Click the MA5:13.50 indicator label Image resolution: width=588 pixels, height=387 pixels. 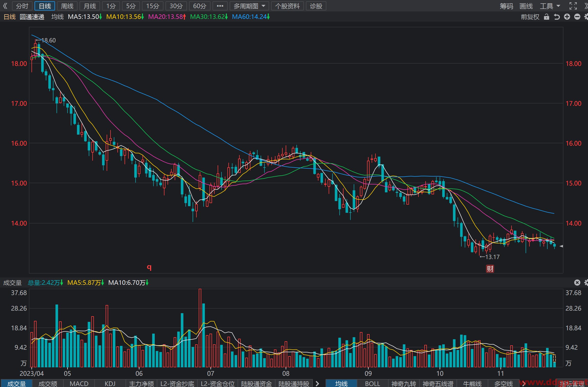click(x=85, y=17)
